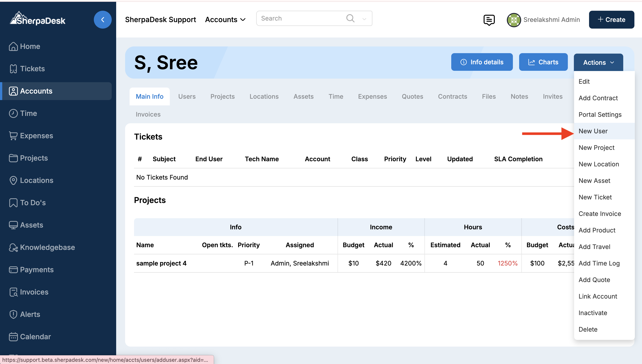
Task: Click into the Search input field
Action: pos(300,18)
